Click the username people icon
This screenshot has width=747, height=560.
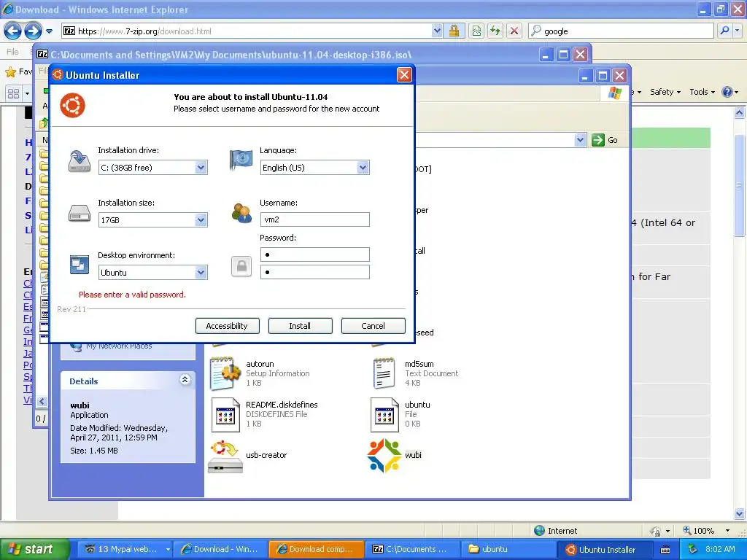tap(241, 213)
